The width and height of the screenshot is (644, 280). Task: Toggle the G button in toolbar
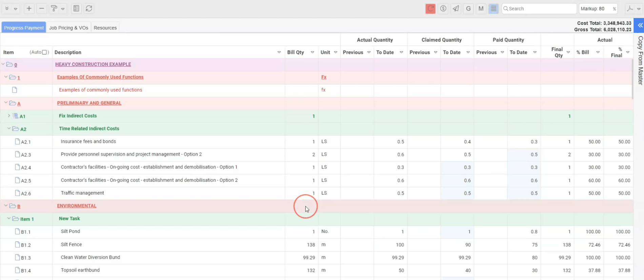point(468,8)
